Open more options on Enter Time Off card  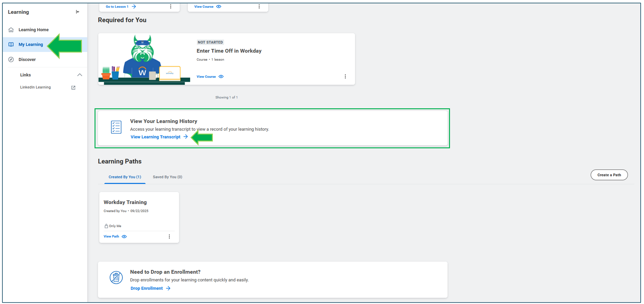(345, 77)
